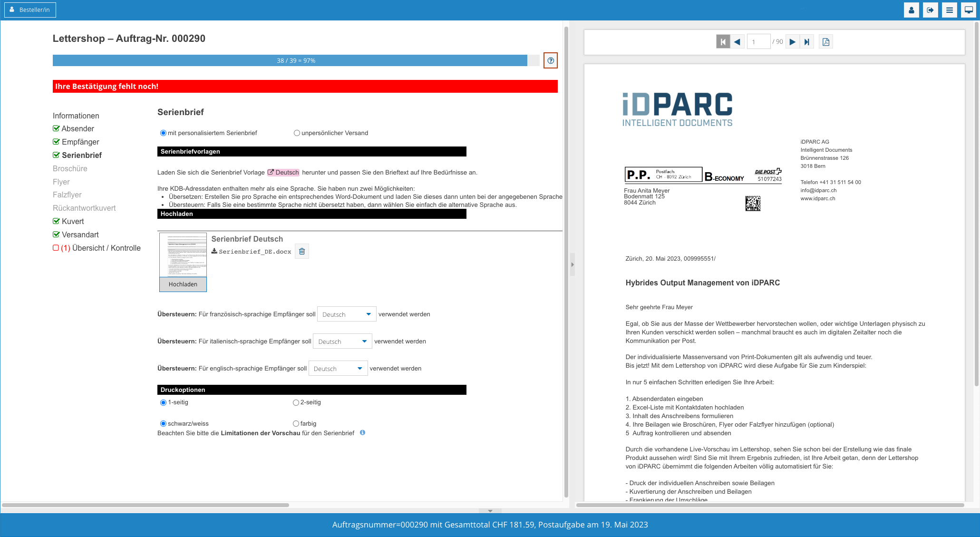This screenshot has height=537, width=980.
Task: Open the Versandart step in the sidebar
Action: click(x=80, y=234)
